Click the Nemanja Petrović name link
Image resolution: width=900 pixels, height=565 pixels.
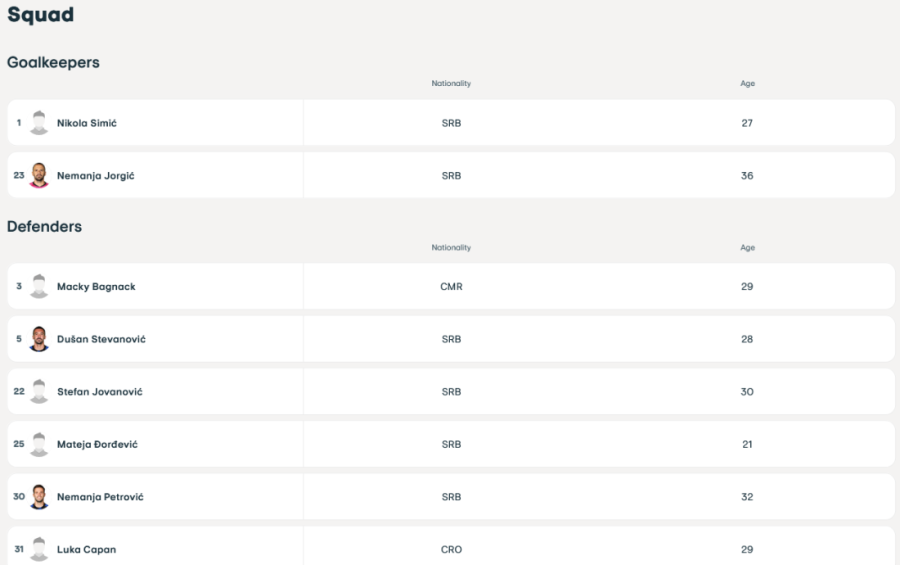pyautogui.click(x=100, y=497)
